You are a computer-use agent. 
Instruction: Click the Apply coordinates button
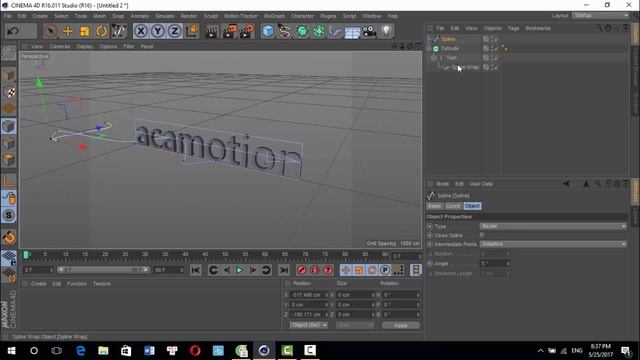click(x=401, y=325)
